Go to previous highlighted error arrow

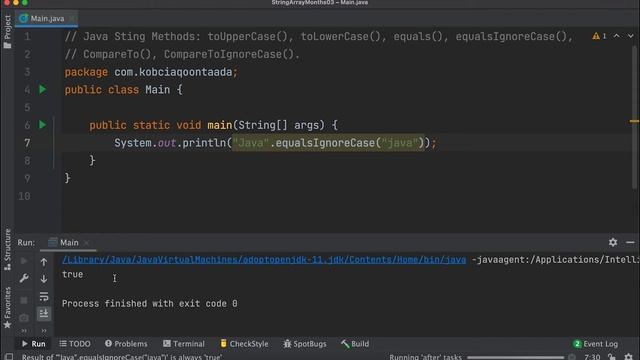coord(616,36)
